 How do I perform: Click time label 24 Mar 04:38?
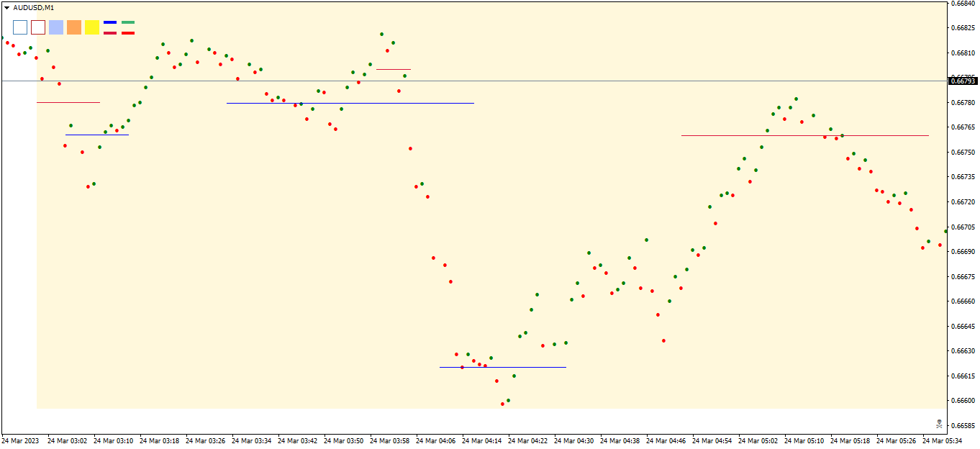[620, 440]
